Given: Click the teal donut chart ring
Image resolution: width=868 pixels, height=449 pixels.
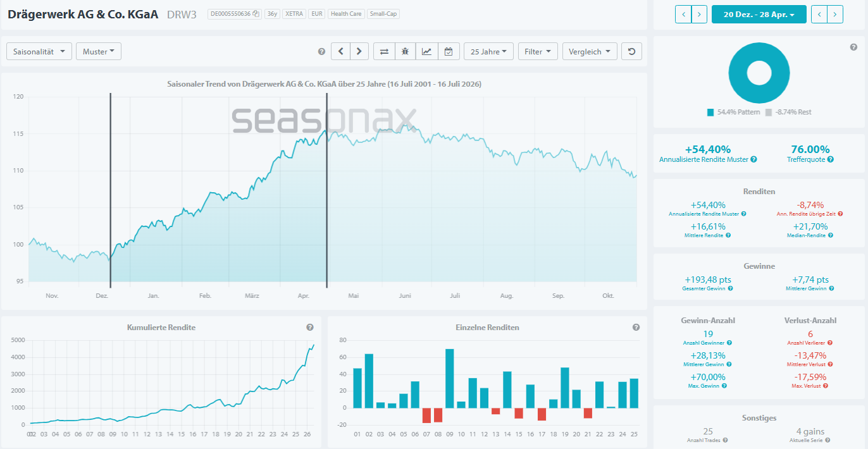Looking at the screenshot, I should pos(738,73).
